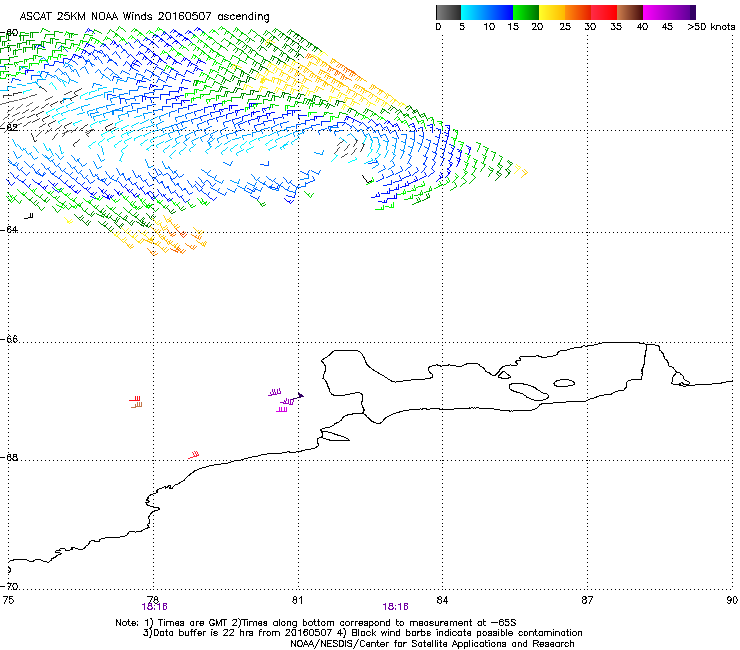The width and height of the screenshot is (740, 650).
Task: Click the legend value 25
Action: 565,27
